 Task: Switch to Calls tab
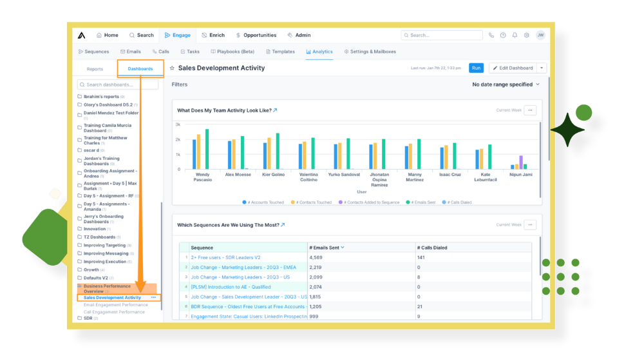click(x=160, y=52)
